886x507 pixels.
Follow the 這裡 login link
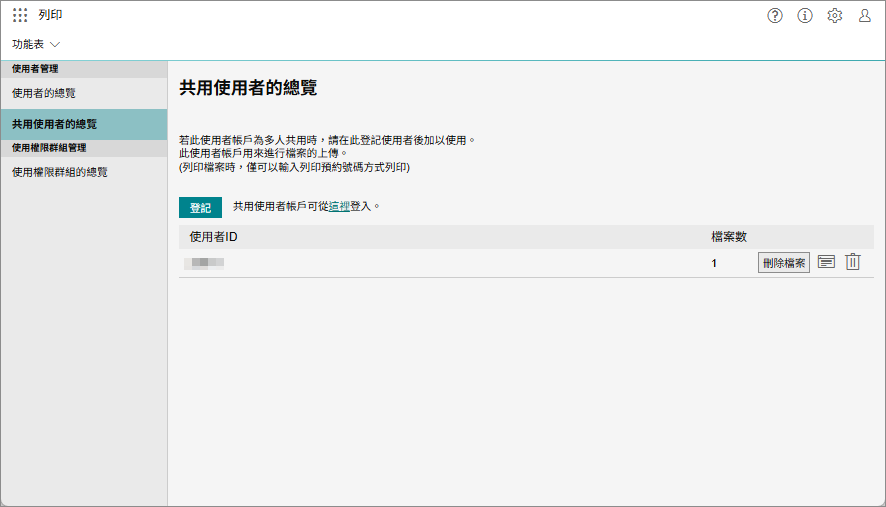pyautogui.click(x=339, y=207)
